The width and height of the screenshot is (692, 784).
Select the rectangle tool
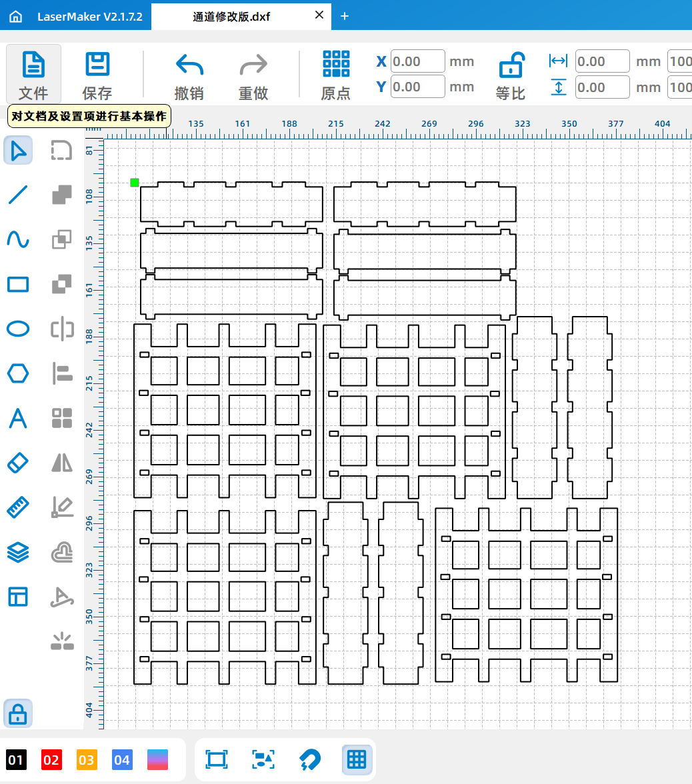coord(18,284)
